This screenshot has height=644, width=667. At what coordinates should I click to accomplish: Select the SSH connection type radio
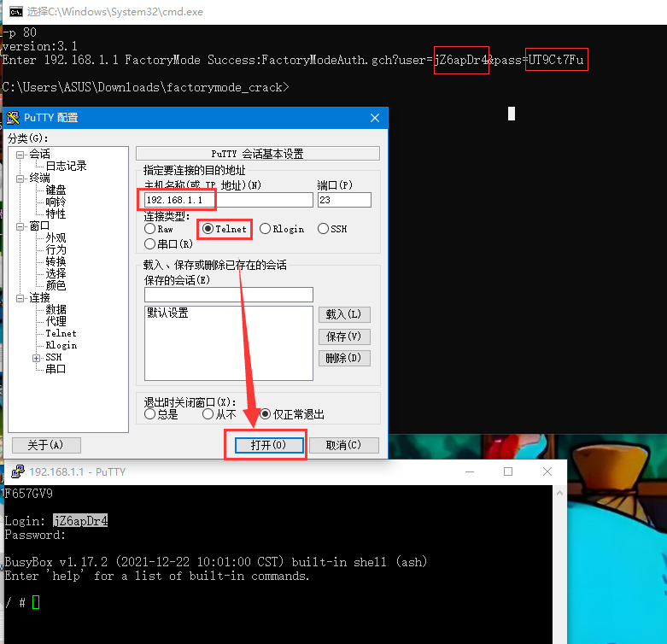[x=323, y=229]
